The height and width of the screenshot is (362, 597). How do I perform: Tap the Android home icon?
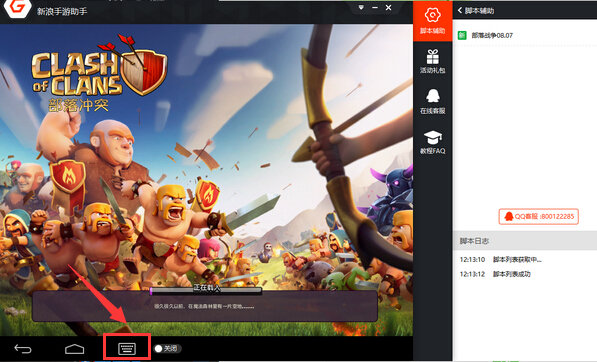coord(75,348)
